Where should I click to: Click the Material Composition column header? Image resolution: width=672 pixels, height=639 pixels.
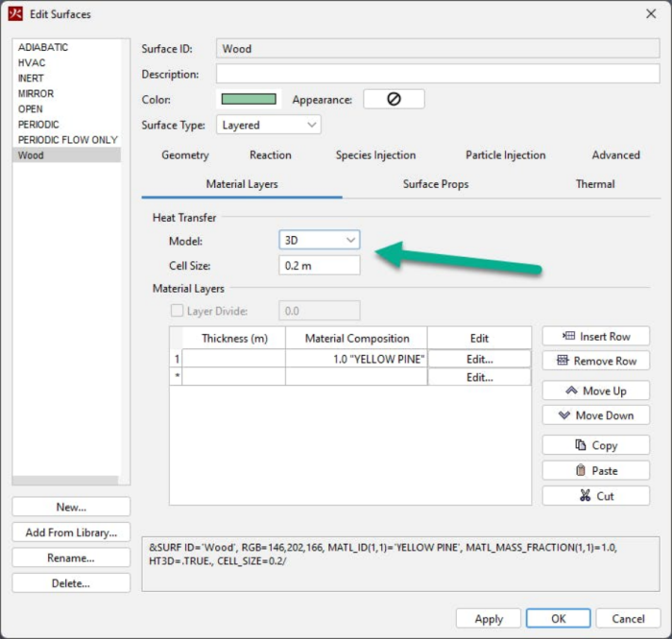point(356,338)
